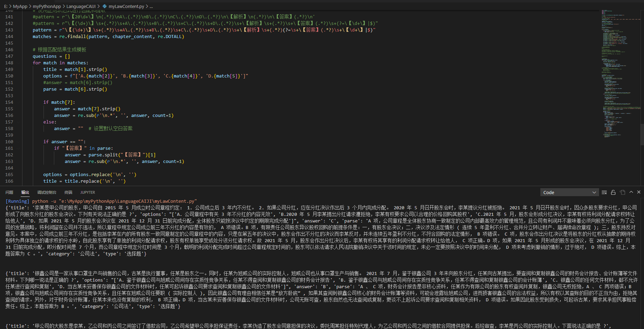Expand the myPythonApp breadcrumb folder
The image size is (644, 329).
click(47, 6)
